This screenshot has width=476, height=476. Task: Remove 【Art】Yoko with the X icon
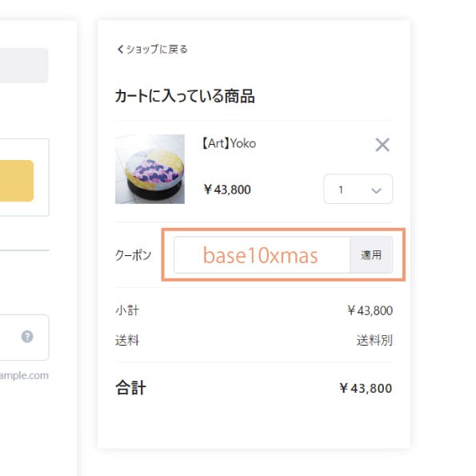coord(382,145)
